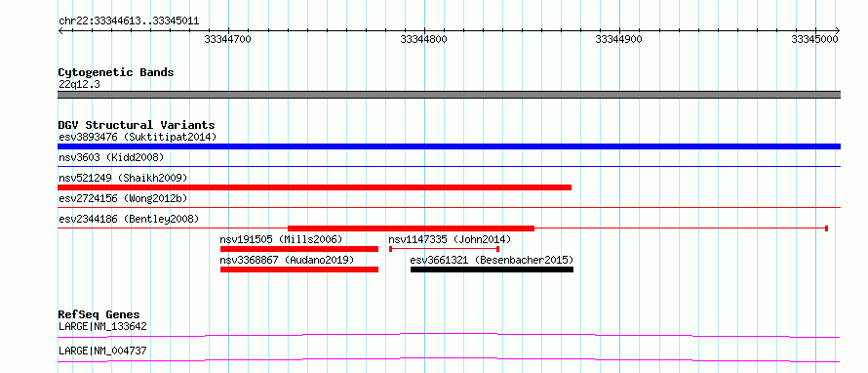Click the esv2724156 (Wong2012b) thin red line
Viewport: 868px width, 373px height.
point(449,207)
